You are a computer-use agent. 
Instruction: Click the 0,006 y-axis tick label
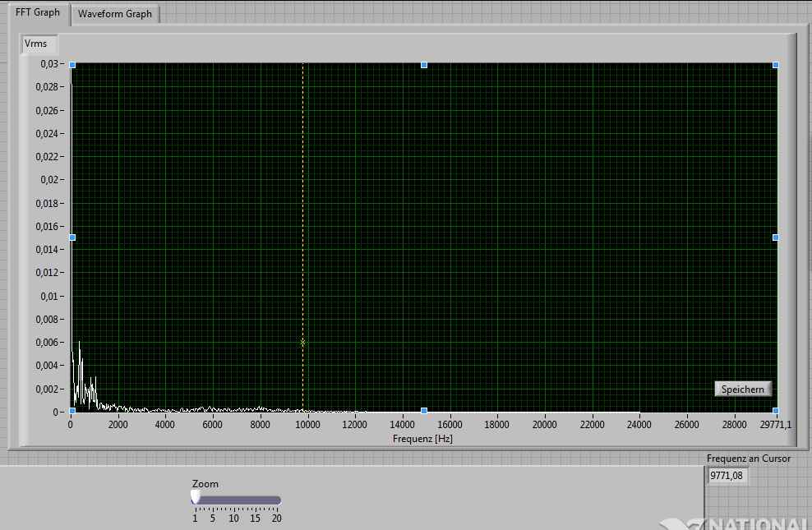tap(47, 342)
